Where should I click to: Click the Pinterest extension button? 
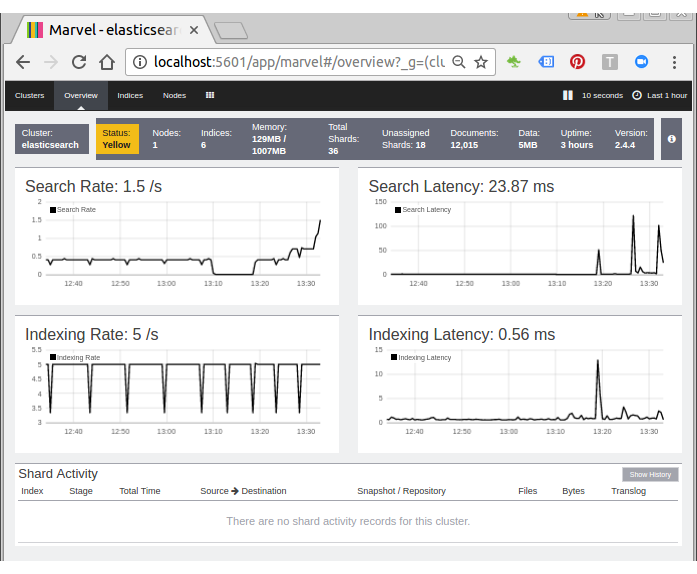(x=577, y=62)
